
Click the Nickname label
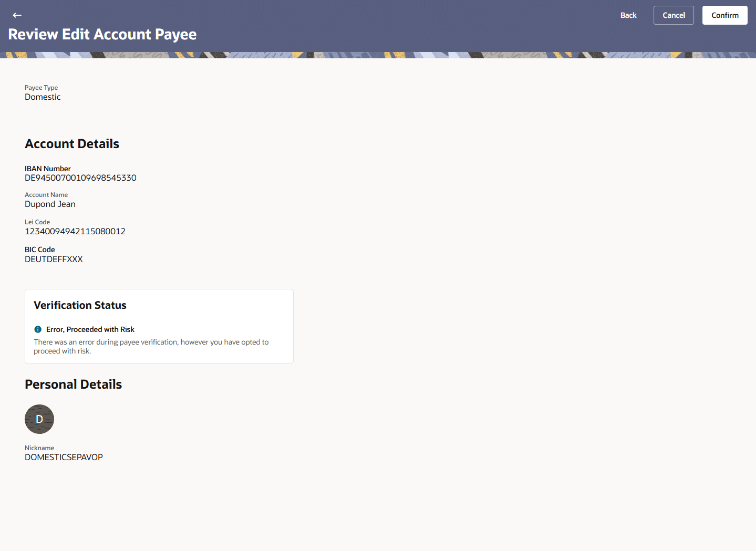click(39, 448)
